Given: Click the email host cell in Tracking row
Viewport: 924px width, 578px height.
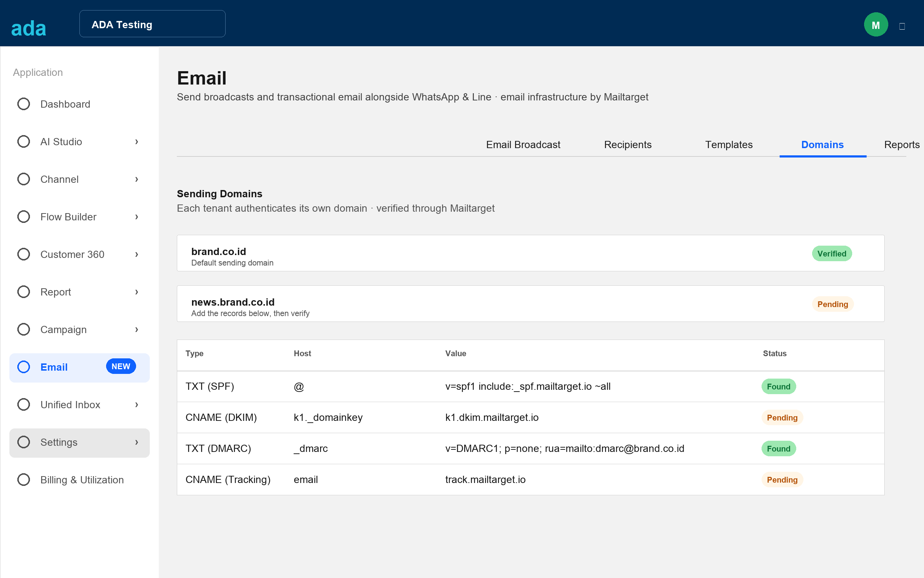Looking at the screenshot, I should coord(305,479).
